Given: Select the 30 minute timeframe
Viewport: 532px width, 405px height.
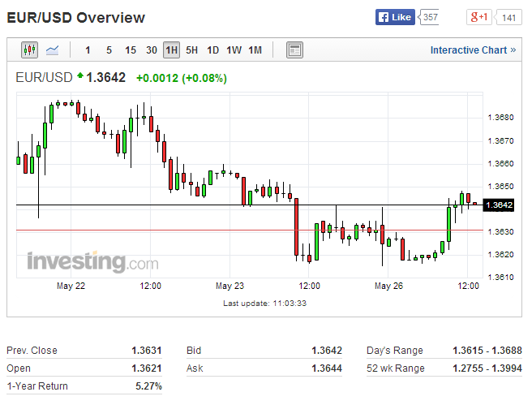Looking at the screenshot, I should [152, 50].
